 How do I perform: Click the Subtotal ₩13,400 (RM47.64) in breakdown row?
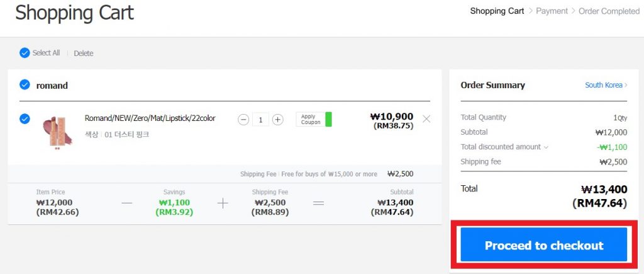[392, 207]
